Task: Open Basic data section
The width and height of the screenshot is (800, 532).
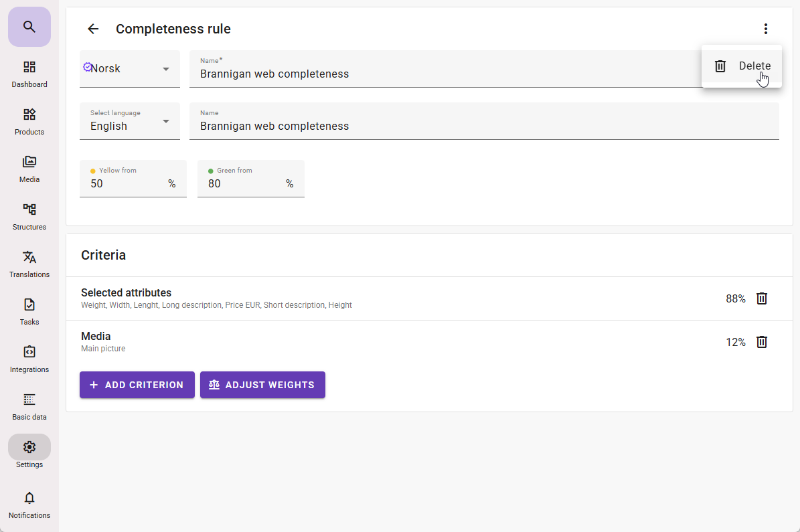Action: [29, 406]
